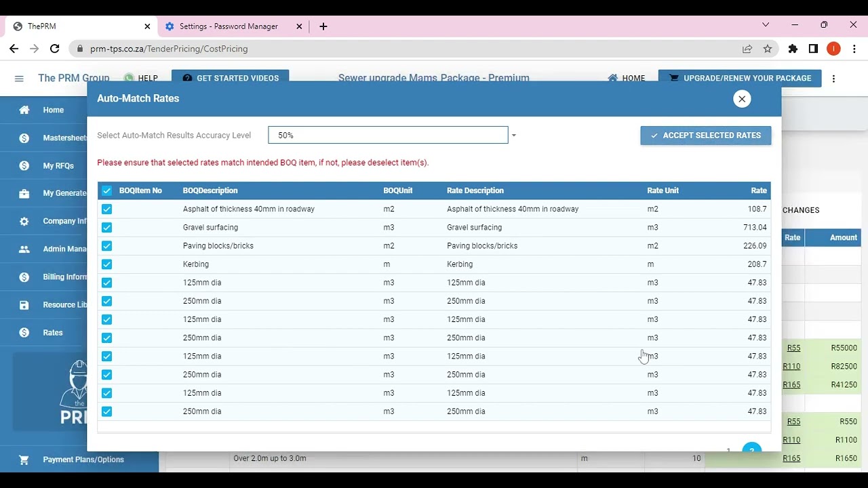Uncheck the Gravel surfacing row checkbox
This screenshot has width=868, height=488.
106,228
